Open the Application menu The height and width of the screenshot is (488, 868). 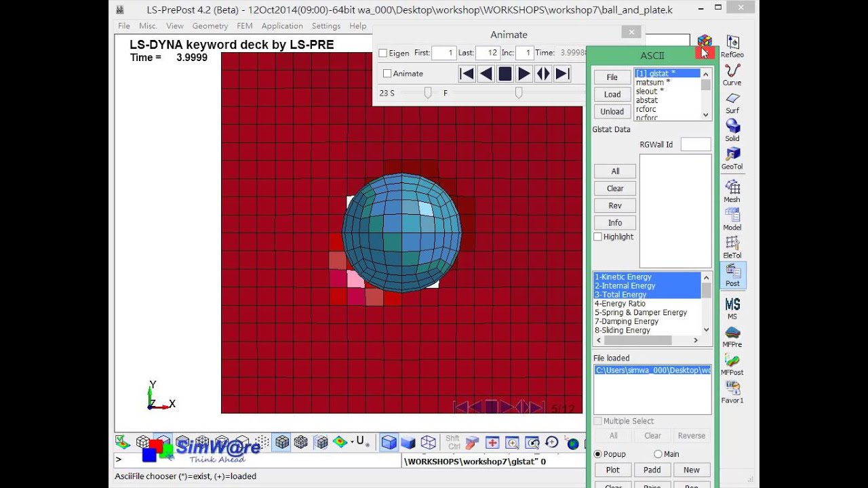[x=282, y=26]
